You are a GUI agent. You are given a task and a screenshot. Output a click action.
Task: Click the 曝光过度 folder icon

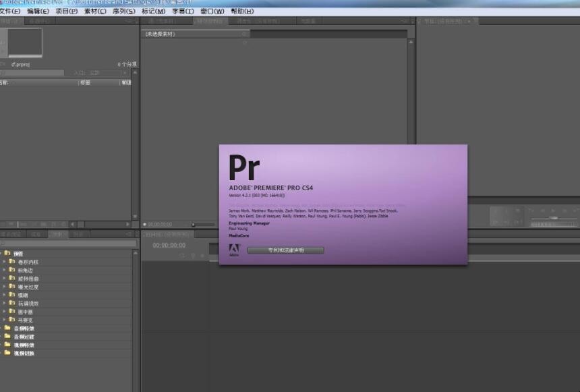coord(12,287)
